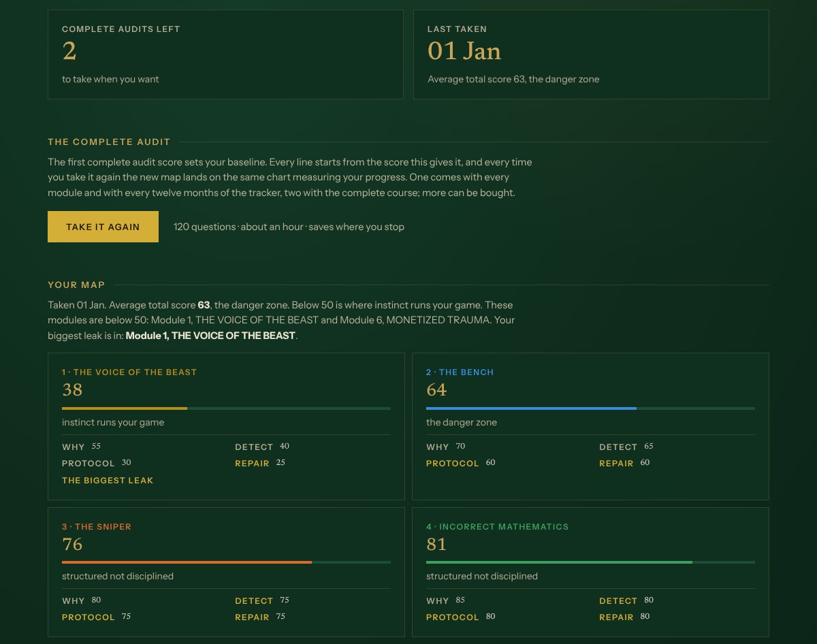Click REPAIR in Incorrect Mathematics card
Viewport: 817px width, 644px height.
[617, 617]
